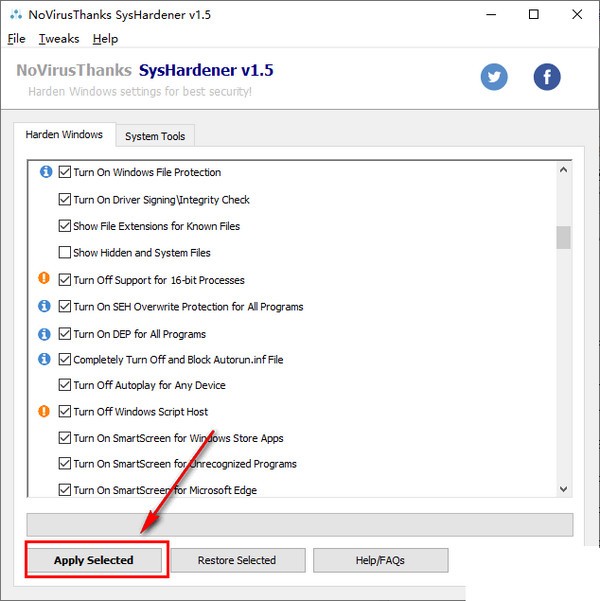Click the Apply Selected button

(94, 560)
